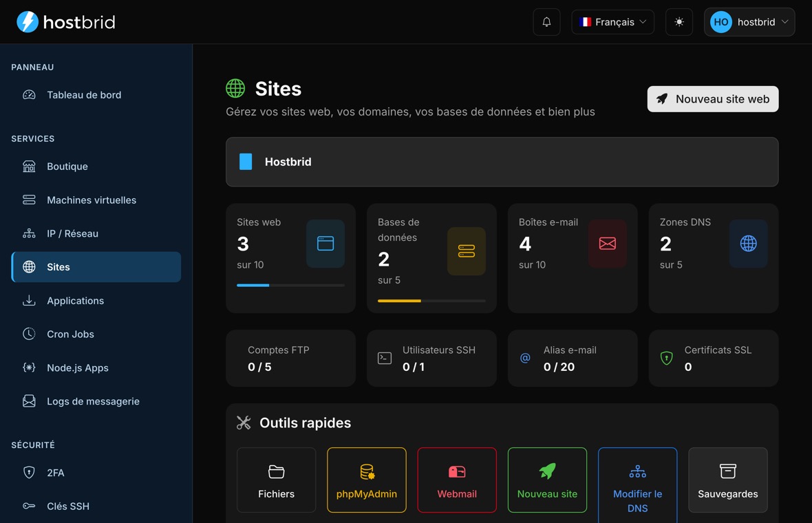Click the Tableau de bord gauge icon
The height and width of the screenshot is (523, 812).
point(29,95)
